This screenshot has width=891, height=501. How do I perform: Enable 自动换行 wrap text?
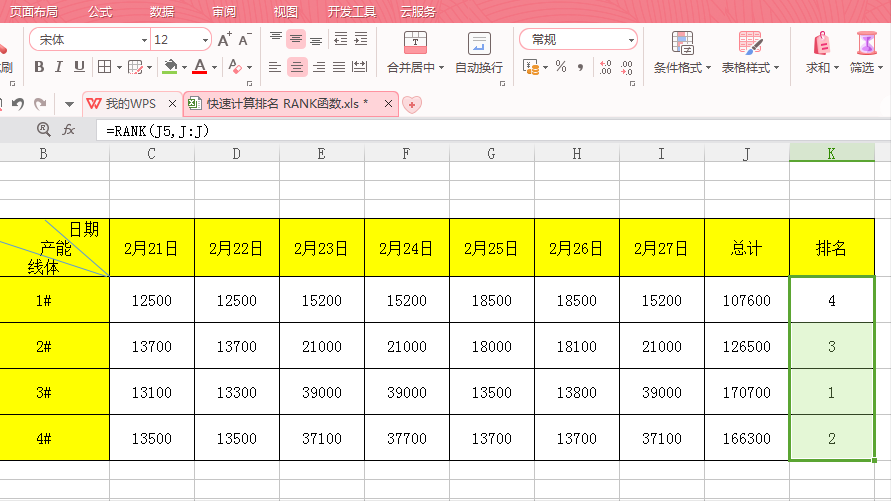point(479,52)
